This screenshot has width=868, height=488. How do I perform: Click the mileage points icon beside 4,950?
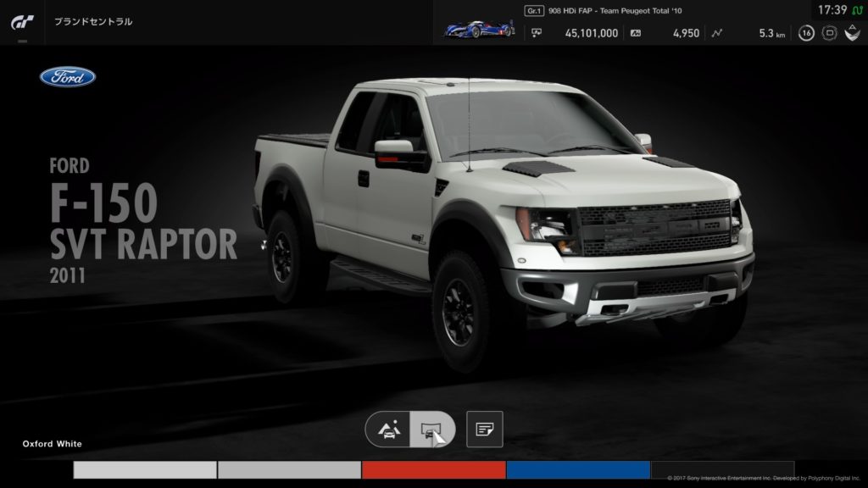pyautogui.click(x=636, y=33)
